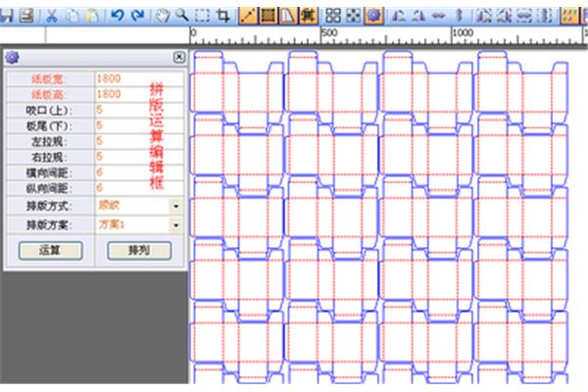Image resolution: width=588 pixels, height=392 pixels.
Task: Click the 排版方式 label text
Action: [49, 207]
